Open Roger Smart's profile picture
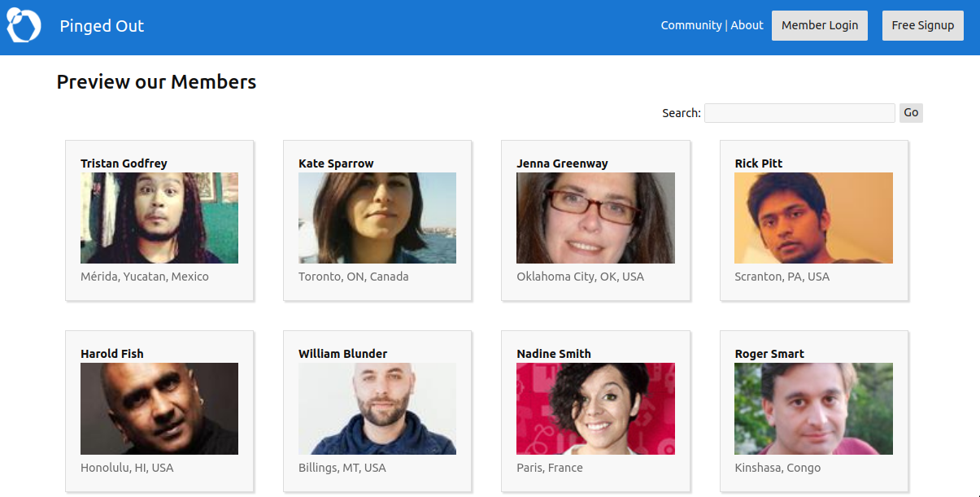Image resolution: width=980 pixels, height=497 pixels. [813, 408]
